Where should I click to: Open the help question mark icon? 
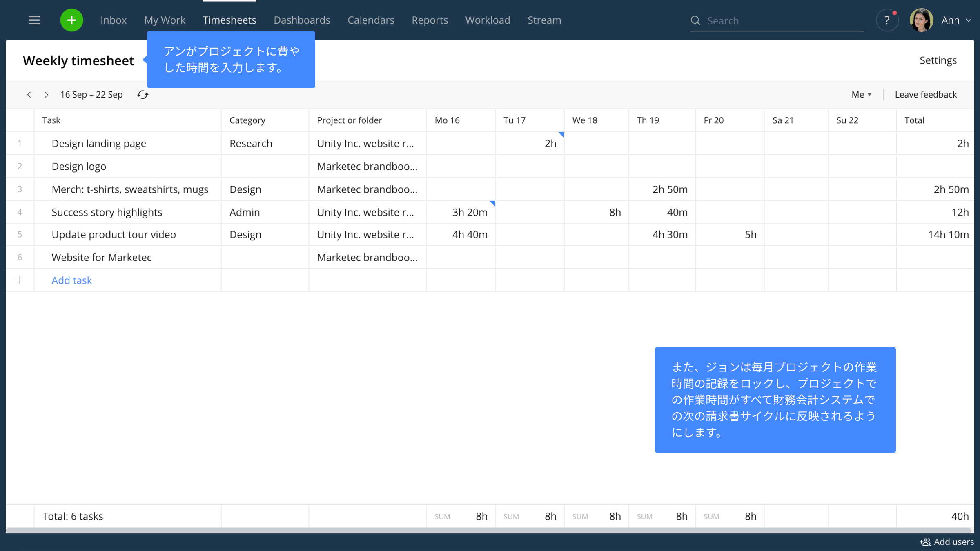(x=887, y=20)
